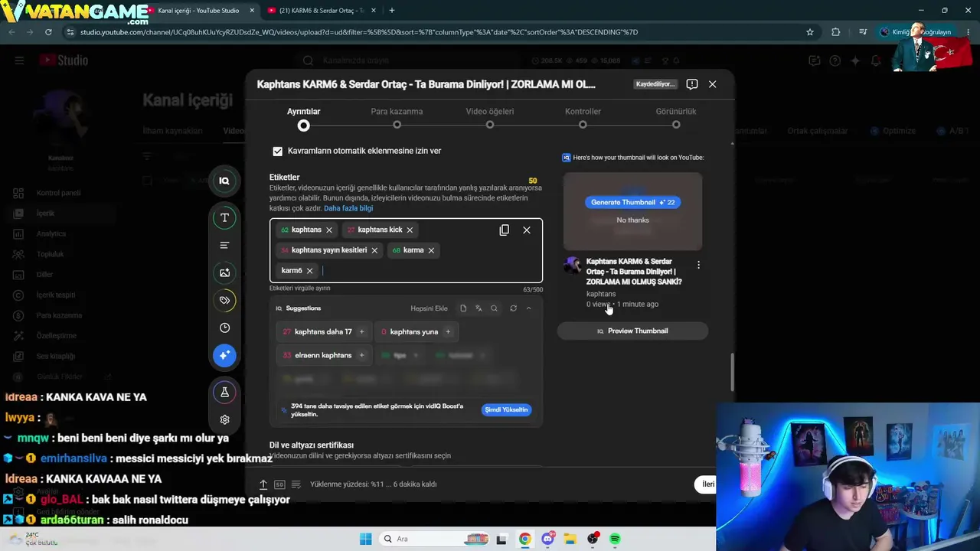Viewport: 980px width, 551px height.
Task: Click the SD processing status icon
Action: tap(279, 484)
